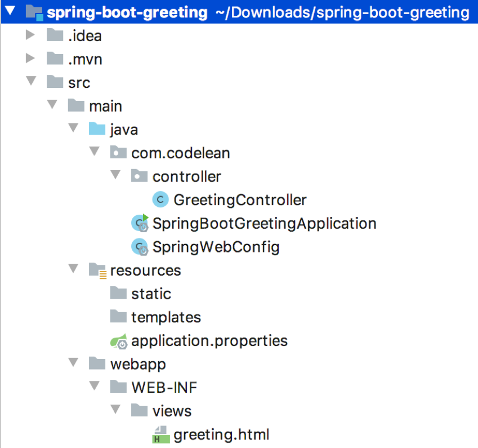Click the resources root folder icon
The width and height of the screenshot is (478, 448).
[97, 270]
